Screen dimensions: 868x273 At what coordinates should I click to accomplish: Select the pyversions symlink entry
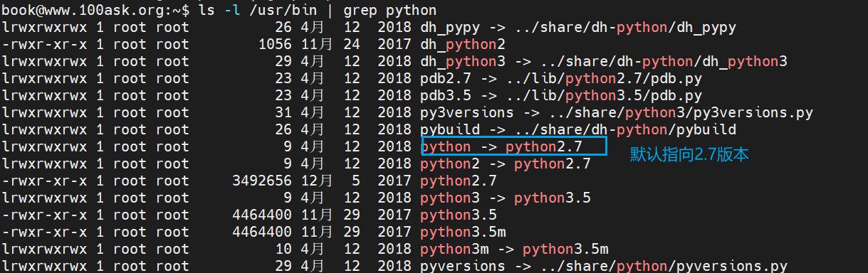click(x=604, y=266)
